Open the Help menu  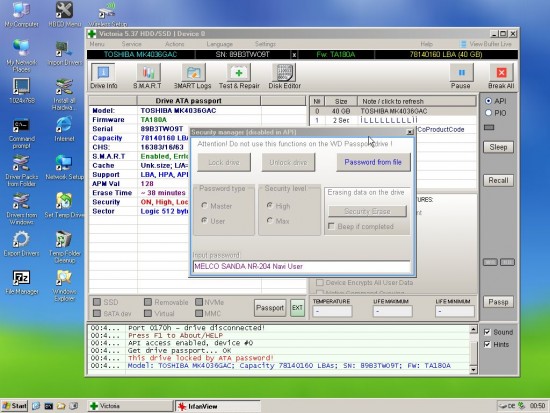coord(427,44)
